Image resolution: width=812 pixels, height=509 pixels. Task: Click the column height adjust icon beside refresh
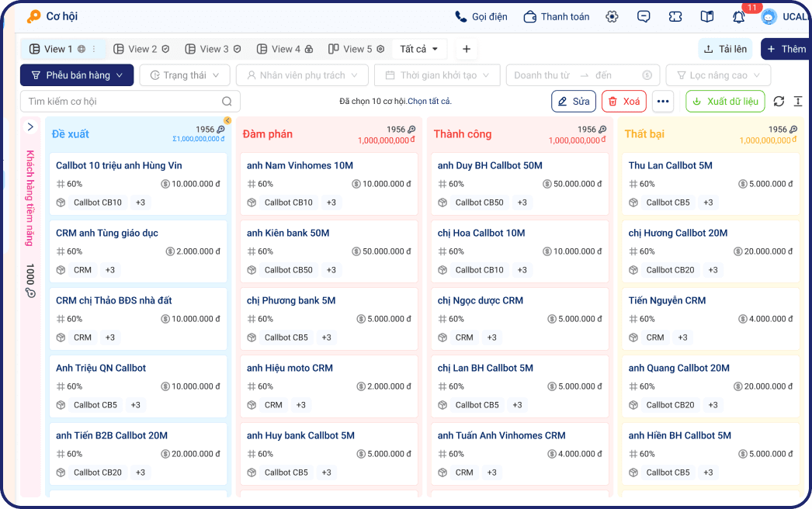798,101
